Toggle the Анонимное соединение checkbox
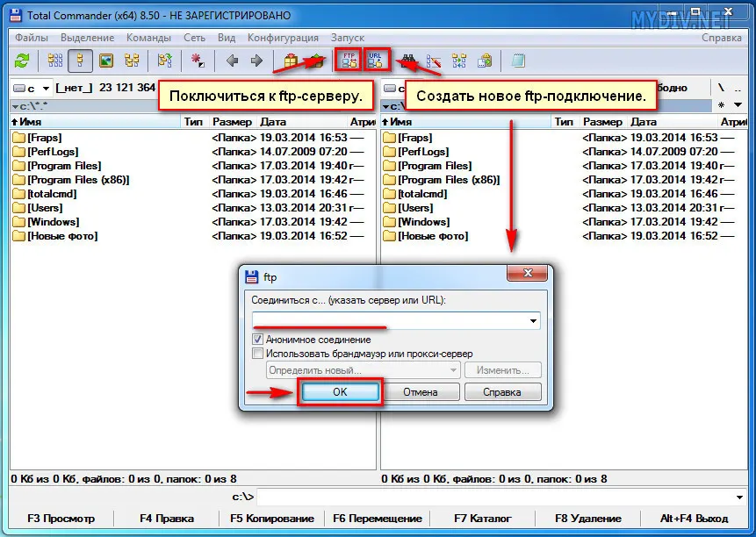The width and height of the screenshot is (756, 537). point(257,339)
